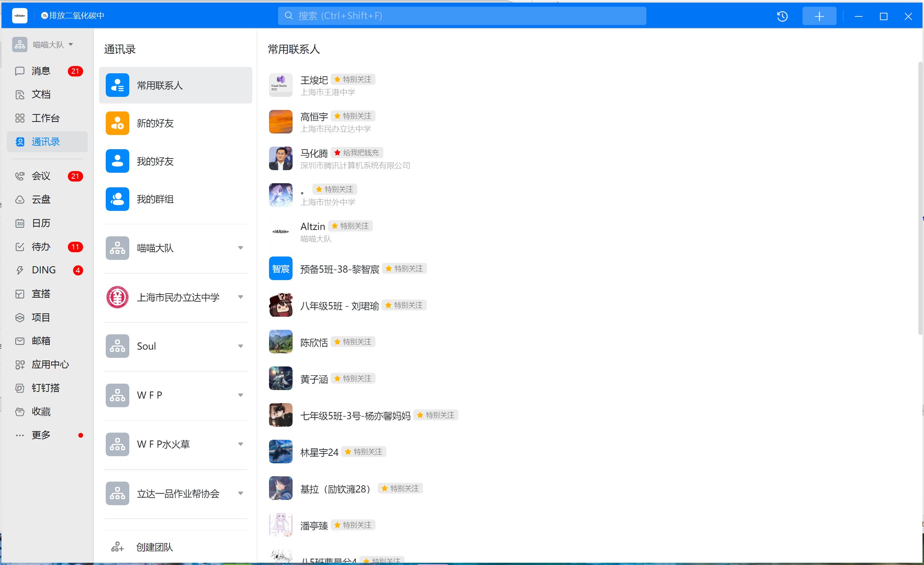Click the search input field
Screen dimensions: 924x565
pyautogui.click(x=461, y=16)
